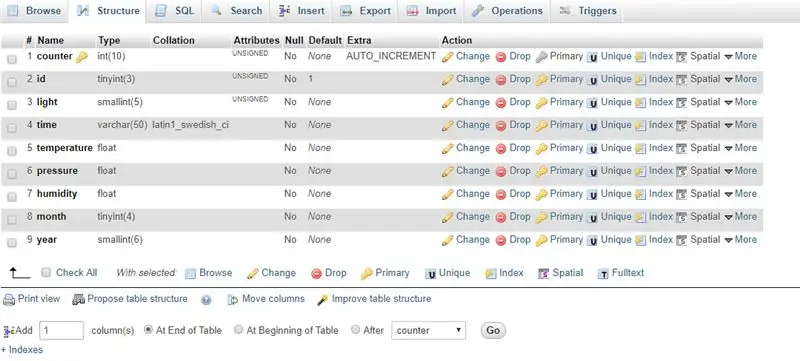
Task: Open the Import tab
Action: [x=432, y=11]
